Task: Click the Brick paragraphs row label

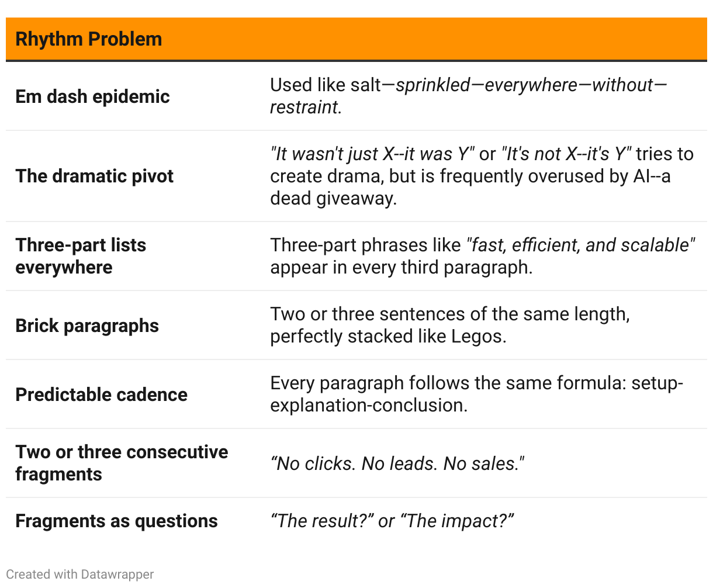Action: [x=87, y=326]
